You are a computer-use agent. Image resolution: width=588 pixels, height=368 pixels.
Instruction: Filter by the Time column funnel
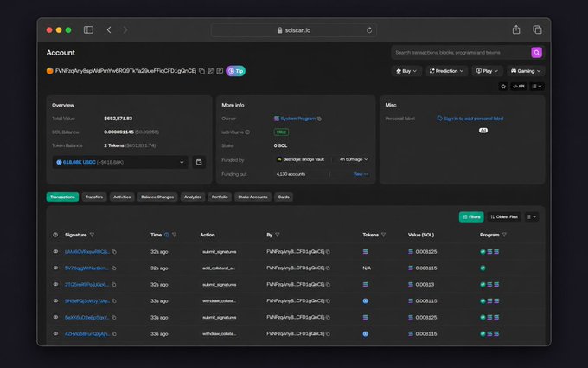[175, 235]
